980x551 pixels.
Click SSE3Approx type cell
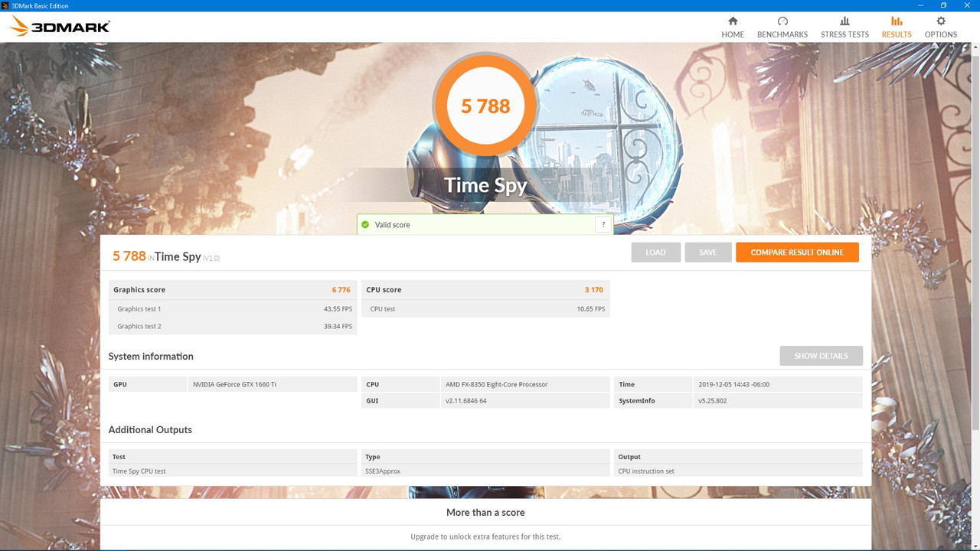pos(485,471)
